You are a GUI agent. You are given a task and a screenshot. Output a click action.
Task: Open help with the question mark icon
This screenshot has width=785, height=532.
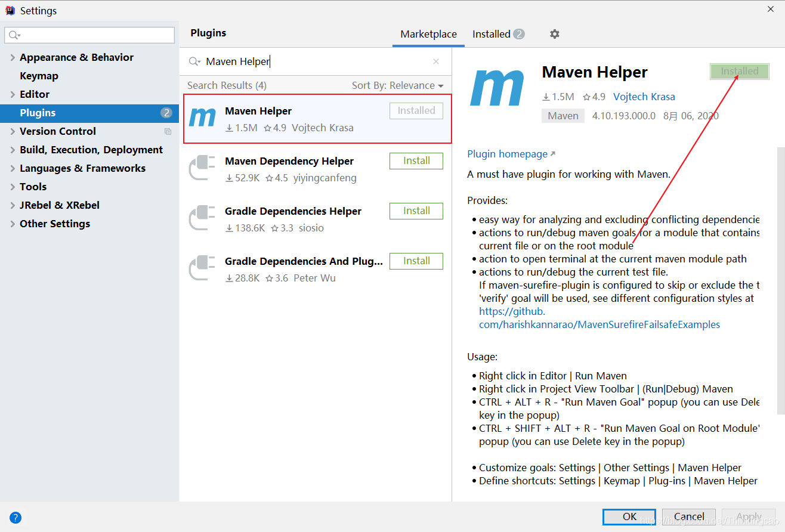click(x=16, y=518)
